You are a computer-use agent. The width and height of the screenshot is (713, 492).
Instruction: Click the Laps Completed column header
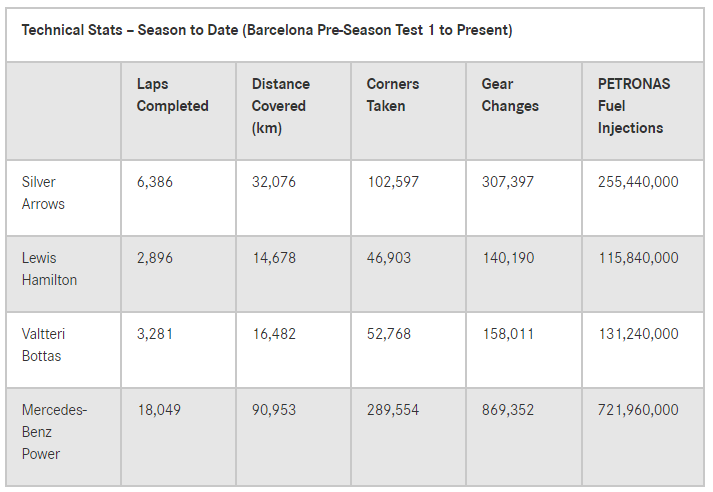(x=172, y=95)
